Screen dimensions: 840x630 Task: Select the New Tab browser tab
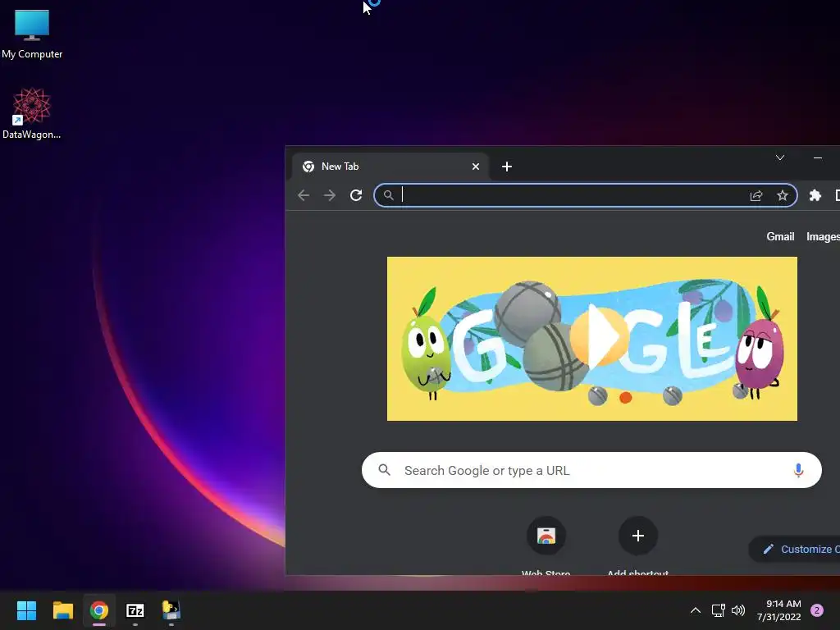click(390, 167)
